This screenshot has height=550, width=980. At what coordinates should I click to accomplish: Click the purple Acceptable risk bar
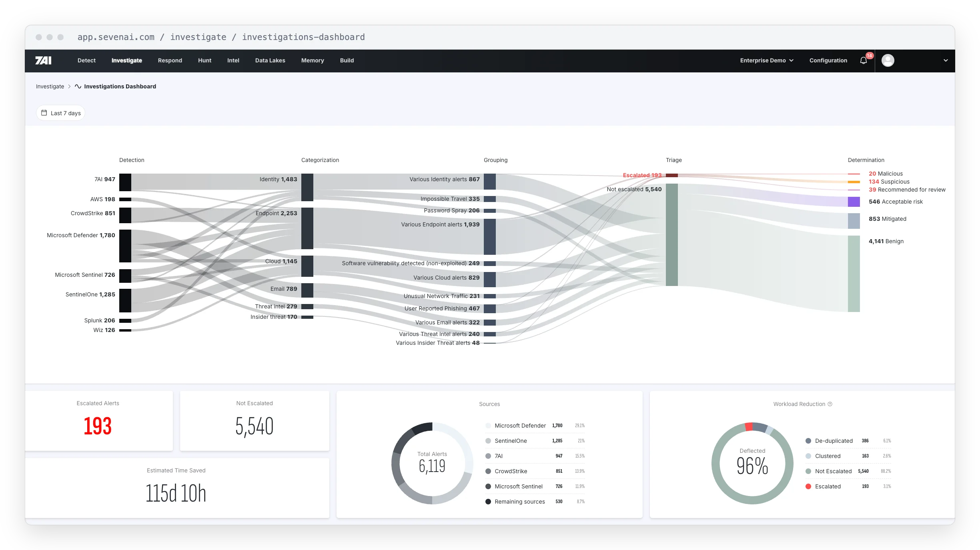(x=854, y=202)
